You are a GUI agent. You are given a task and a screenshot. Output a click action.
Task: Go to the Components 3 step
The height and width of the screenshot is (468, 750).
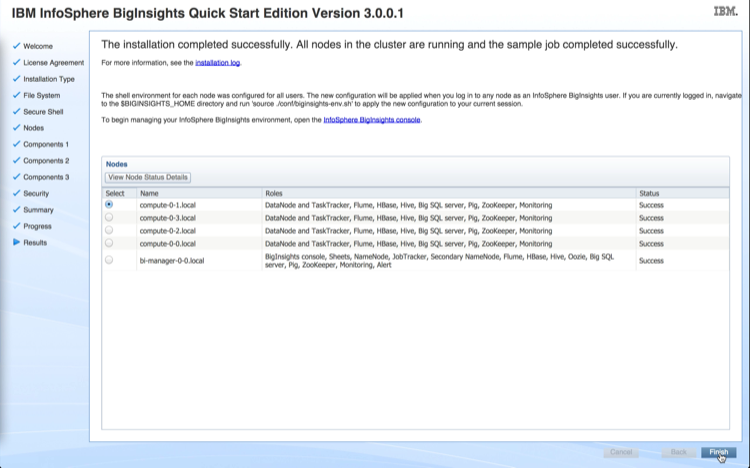pyautogui.click(x=46, y=177)
